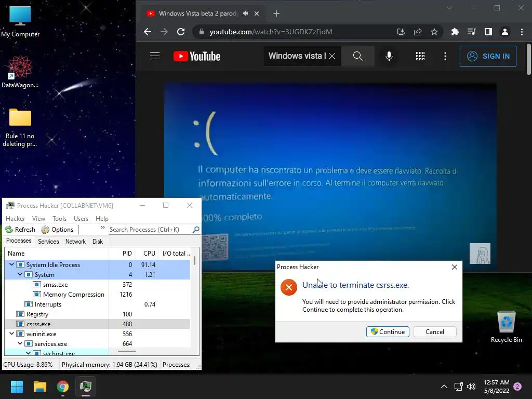The height and width of the screenshot is (399, 532).
Task: Open YouTube settings three-dot menu
Action: pos(445,56)
